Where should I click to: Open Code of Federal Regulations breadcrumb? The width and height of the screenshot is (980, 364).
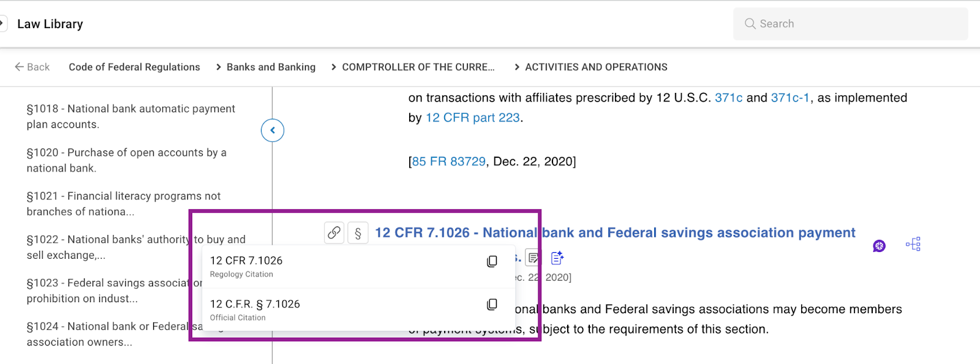pyautogui.click(x=134, y=67)
